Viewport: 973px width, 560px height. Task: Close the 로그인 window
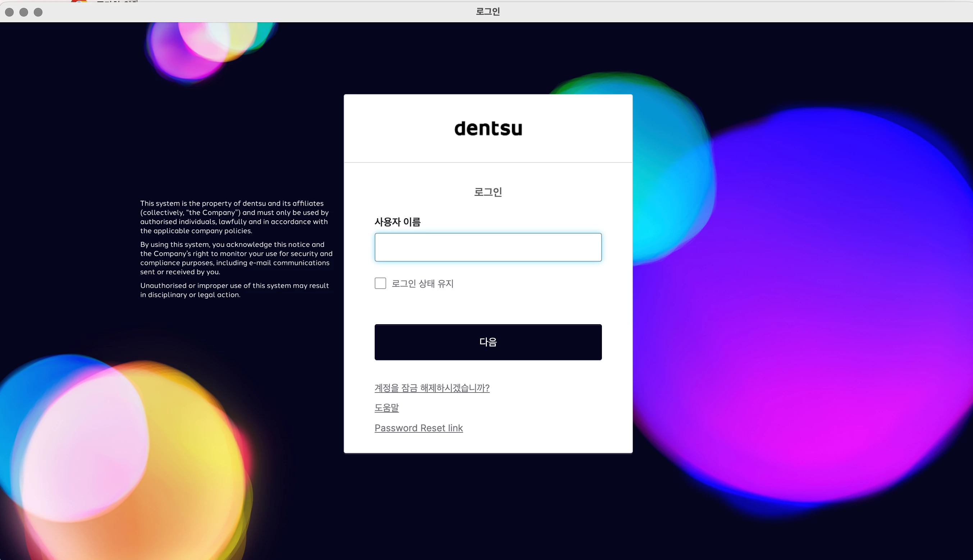click(10, 12)
